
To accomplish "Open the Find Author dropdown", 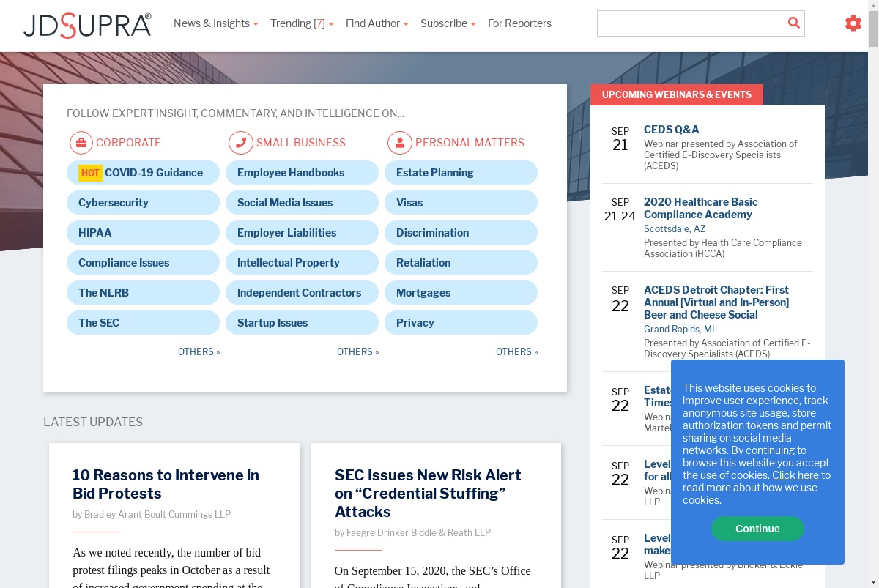I will coord(377,23).
